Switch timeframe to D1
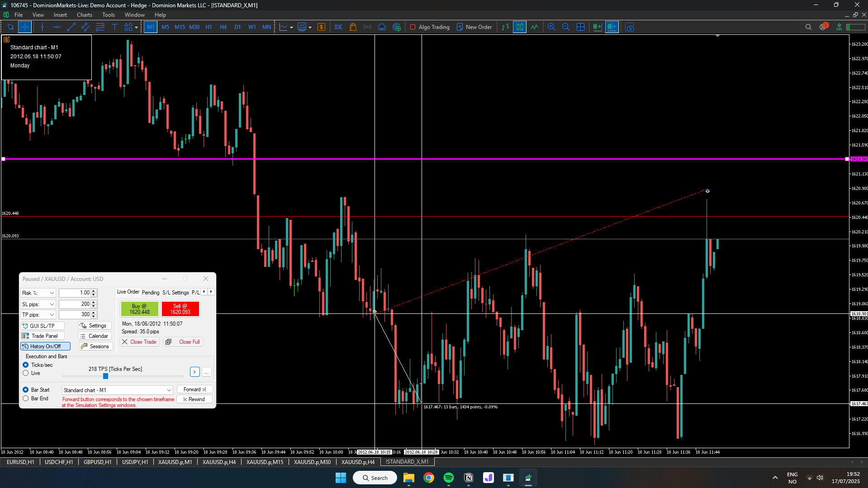 [237, 27]
